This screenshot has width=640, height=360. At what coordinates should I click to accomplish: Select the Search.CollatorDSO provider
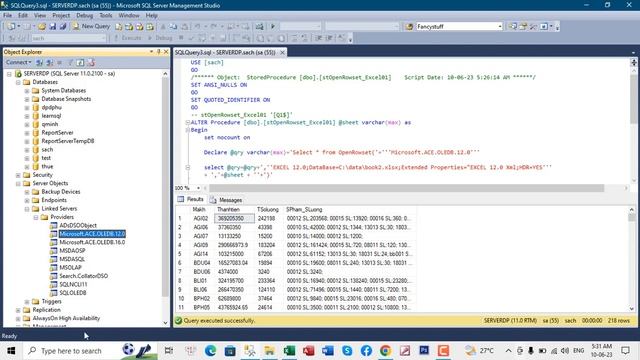[84, 276]
